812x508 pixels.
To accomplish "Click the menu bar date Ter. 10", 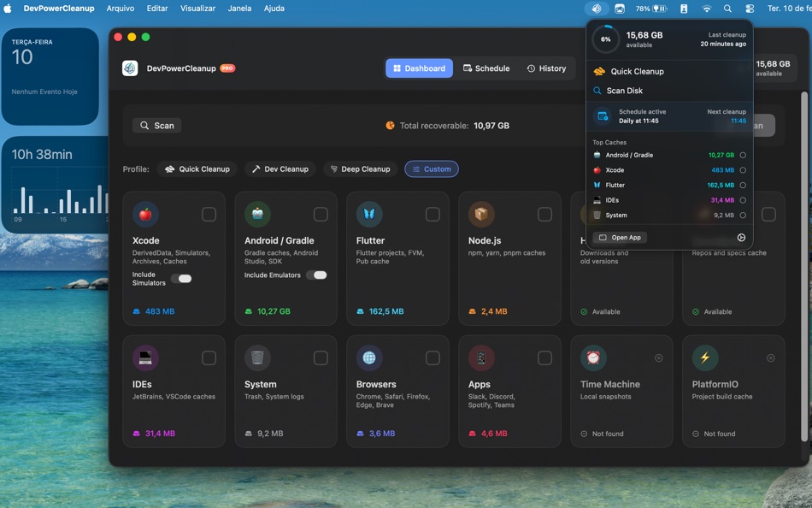I will (789, 9).
